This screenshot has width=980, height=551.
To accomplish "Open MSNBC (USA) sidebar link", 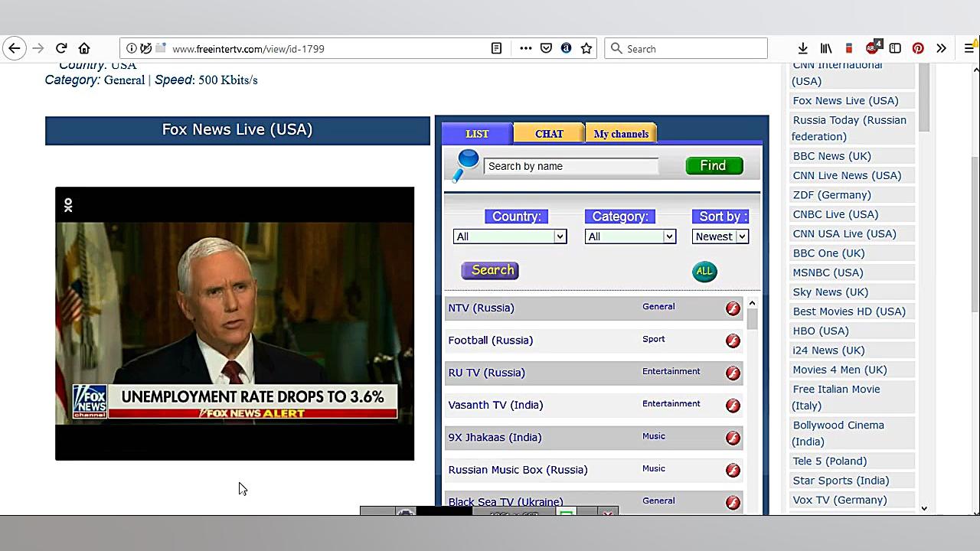I will pos(828,272).
